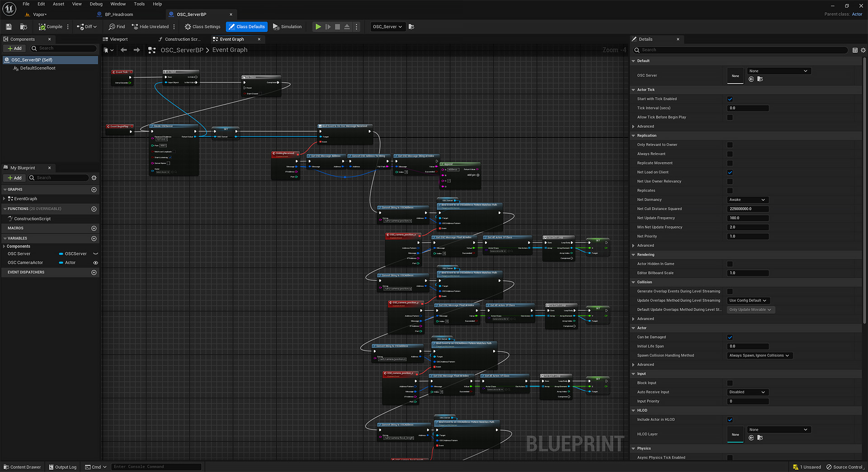Open Content Drawer

pyautogui.click(x=22, y=467)
